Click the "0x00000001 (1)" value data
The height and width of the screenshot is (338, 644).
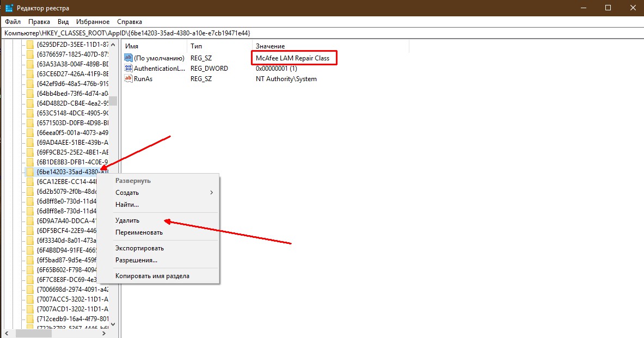pyautogui.click(x=277, y=68)
